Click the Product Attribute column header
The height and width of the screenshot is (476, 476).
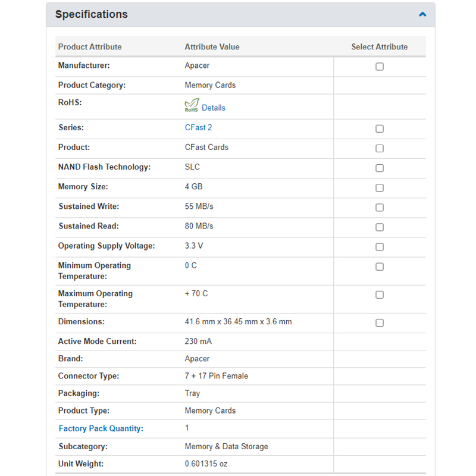tap(90, 47)
